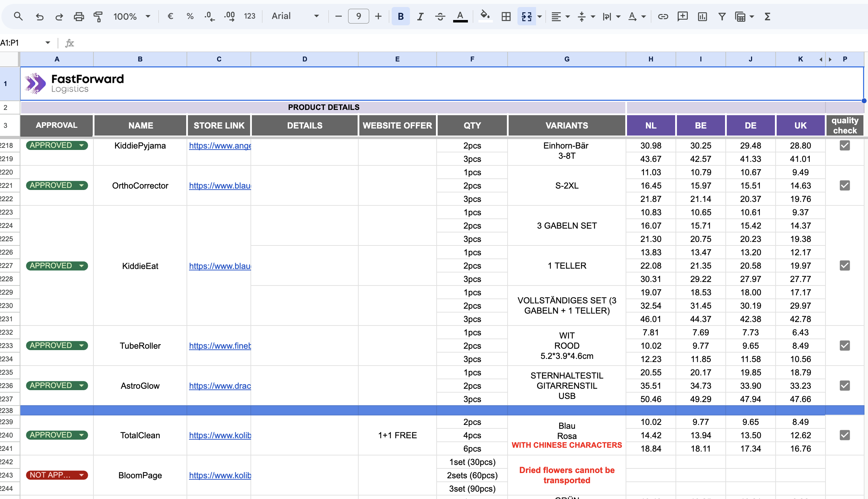Screen dimensions: 868x499
Task: Toggle bold formatting
Action: click(400, 16)
